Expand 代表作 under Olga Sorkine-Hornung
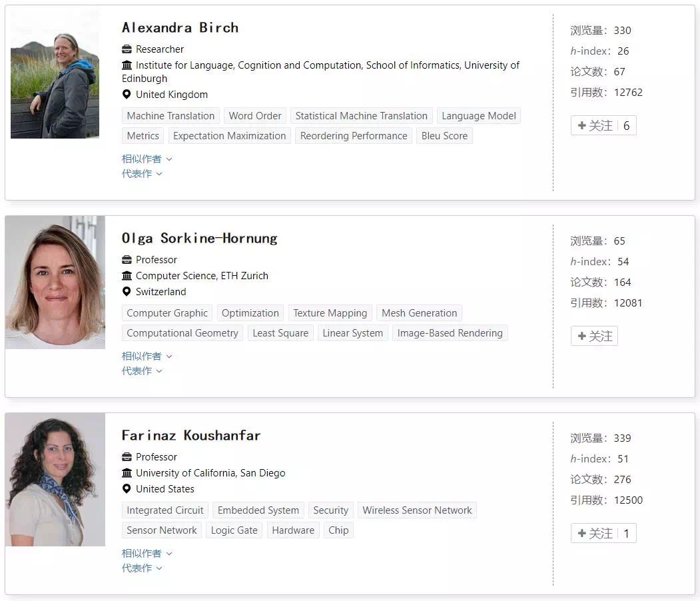 click(142, 371)
